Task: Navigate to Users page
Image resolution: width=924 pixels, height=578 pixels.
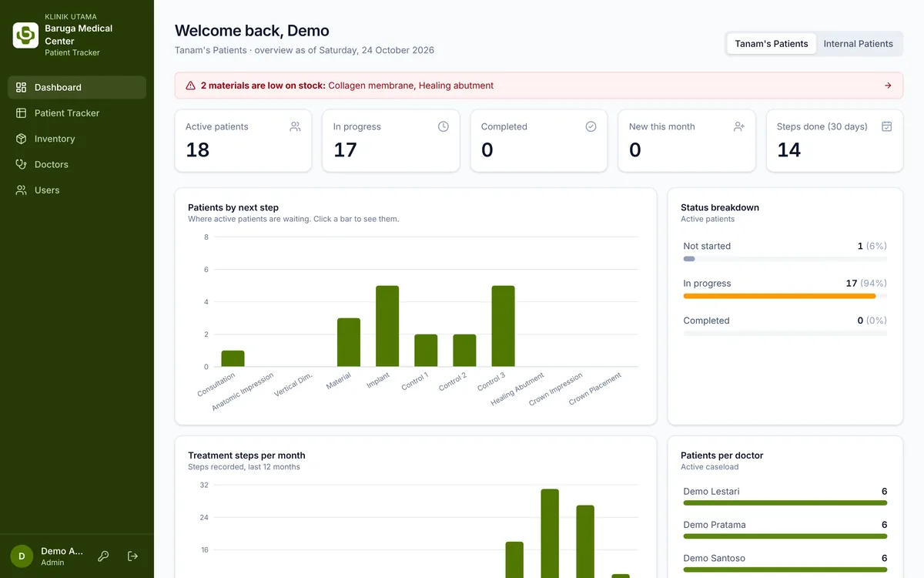Action: coord(77,190)
